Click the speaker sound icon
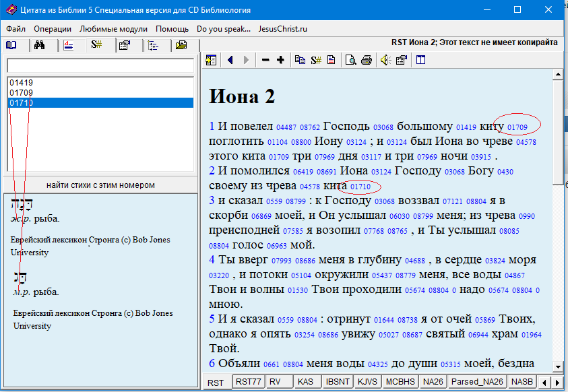This screenshot has width=568, height=392. click(x=385, y=60)
